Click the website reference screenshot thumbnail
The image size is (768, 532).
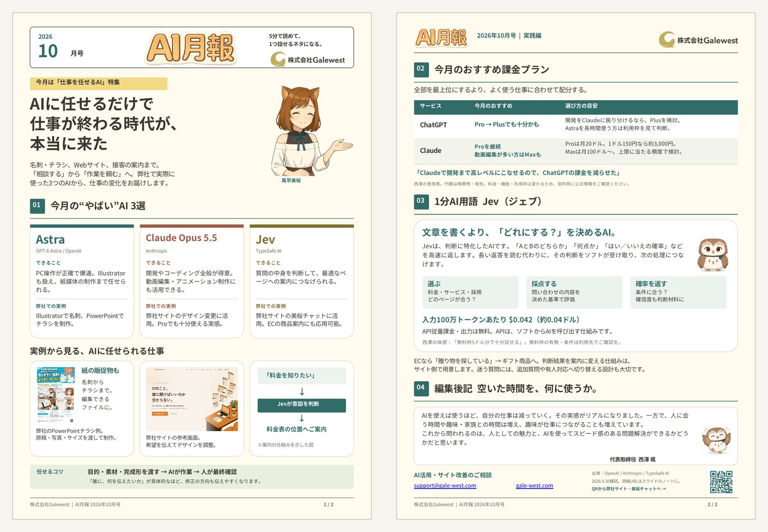point(192,399)
